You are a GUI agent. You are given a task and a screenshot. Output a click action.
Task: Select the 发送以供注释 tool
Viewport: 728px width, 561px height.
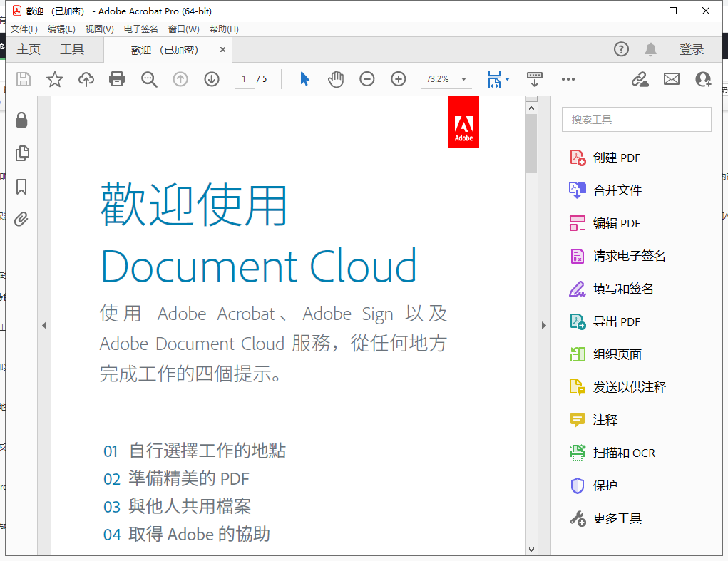tap(617, 387)
